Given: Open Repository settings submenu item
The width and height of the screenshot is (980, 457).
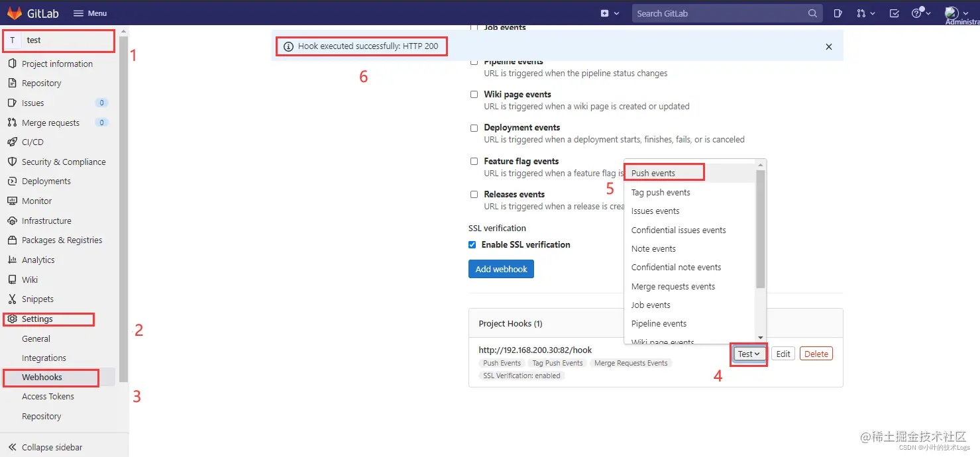Looking at the screenshot, I should [41, 416].
